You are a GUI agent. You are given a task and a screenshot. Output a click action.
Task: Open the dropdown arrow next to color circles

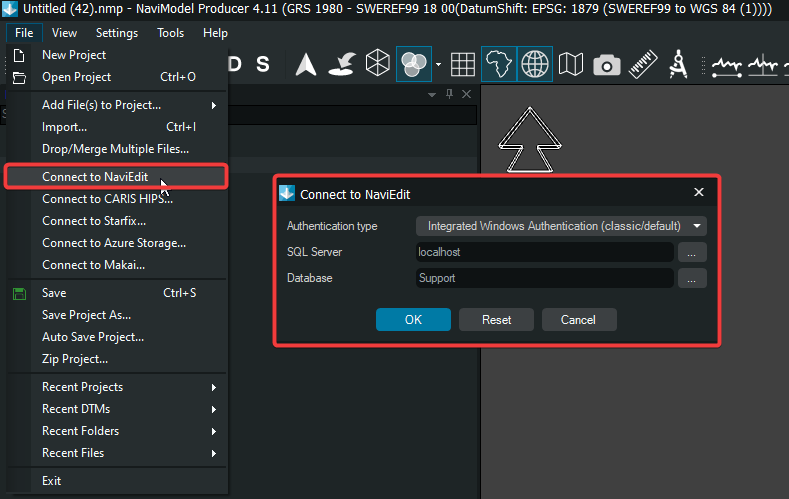(x=438, y=64)
